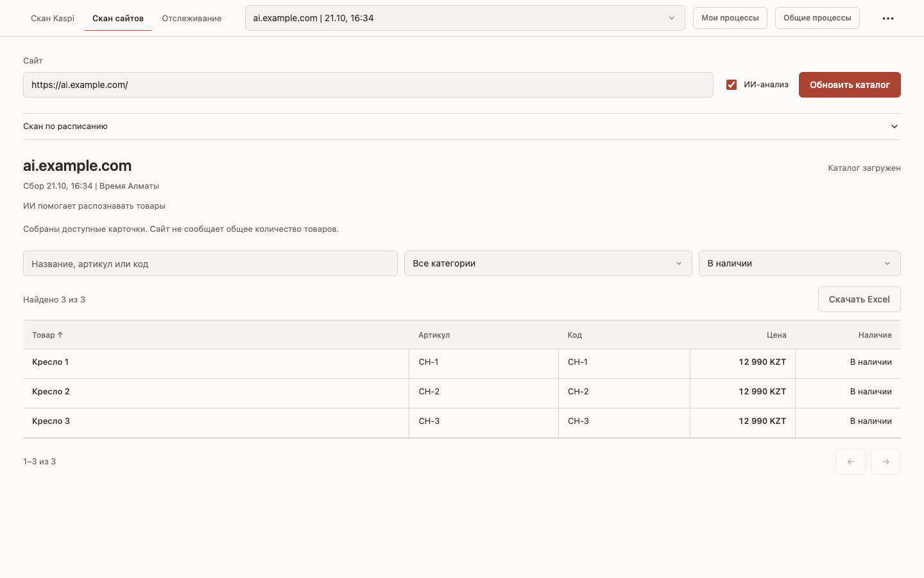Click the Артикул column header
Image resolution: width=924 pixels, height=578 pixels.
click(434, 335)
